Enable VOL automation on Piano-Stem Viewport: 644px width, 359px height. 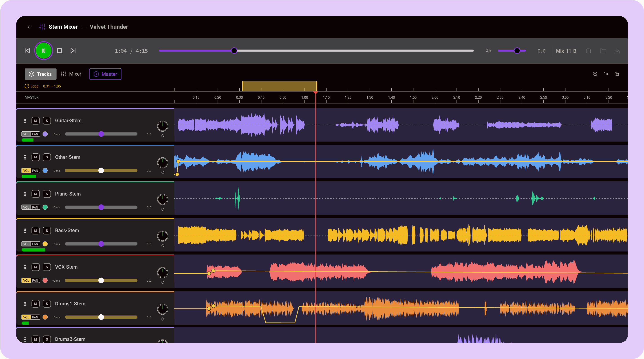(x=26, y=207)
